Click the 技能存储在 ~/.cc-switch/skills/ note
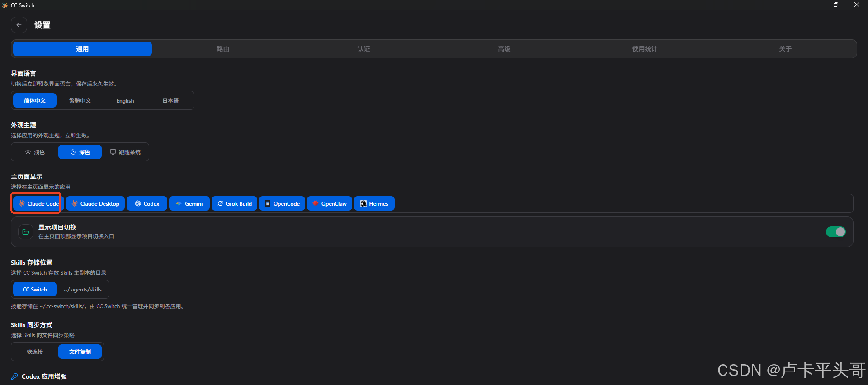This screenshot has width=868, height=385. pos(98,306)
